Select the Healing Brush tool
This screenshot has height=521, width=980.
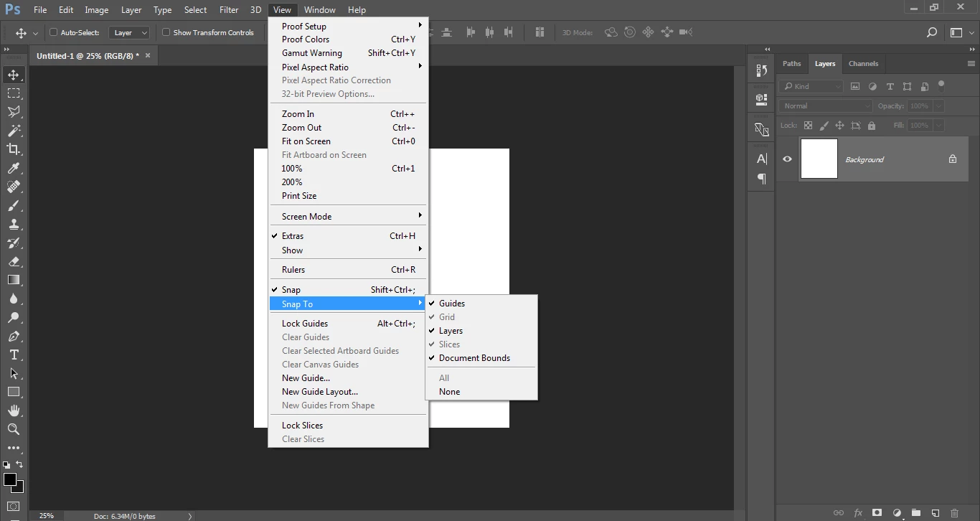click(x=14, y=187)
